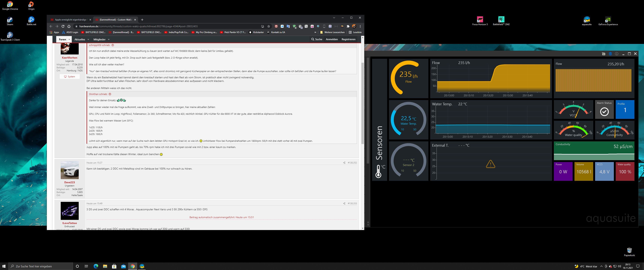Screen dimensions: 644x270
Task: Reload the page in Chrome
Action: [63, 26]
